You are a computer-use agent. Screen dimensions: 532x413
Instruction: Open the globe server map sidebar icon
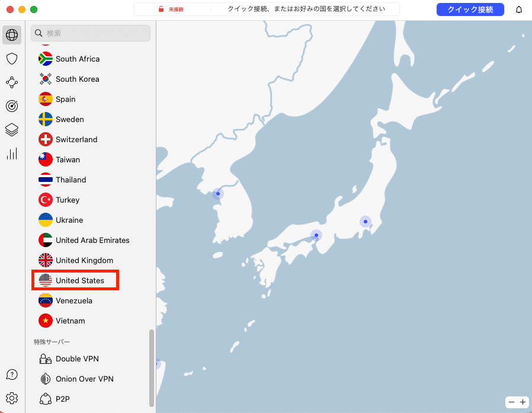[x=12, y=34]
